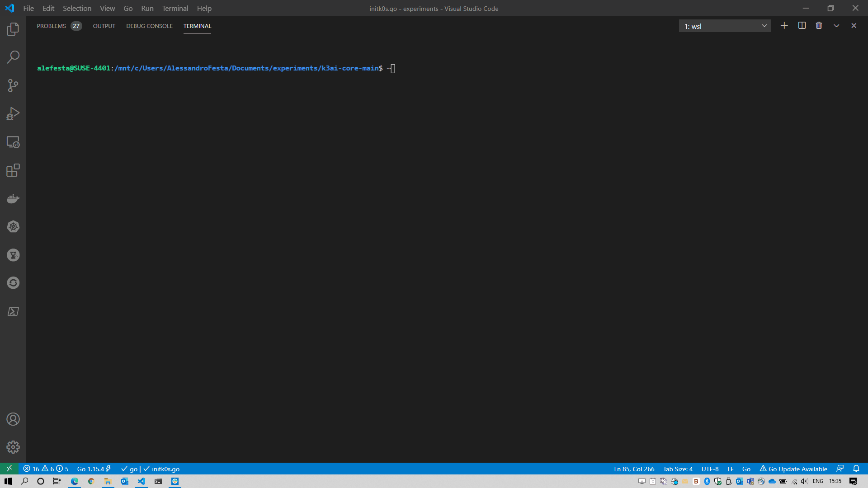Open the Docker view in the activity bar
The image size is (868, 488).
[x=13, y=199]
